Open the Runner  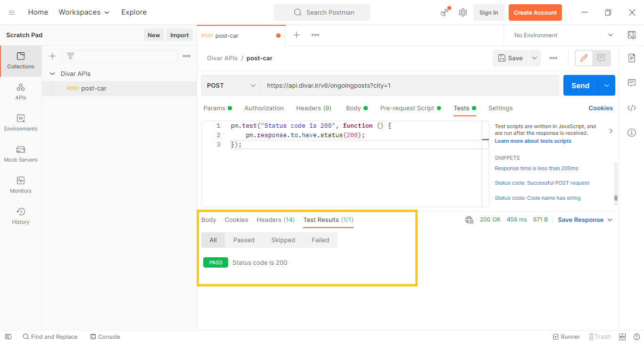[566, 337]
